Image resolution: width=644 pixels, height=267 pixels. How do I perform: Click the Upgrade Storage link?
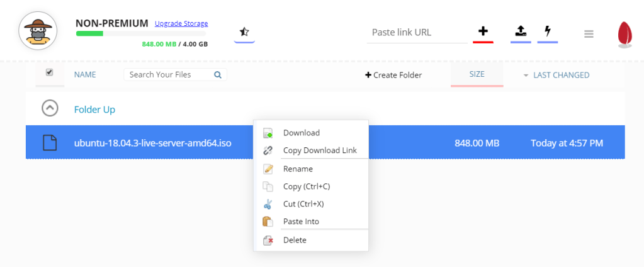pyautogui.click(x=181, y=24)
